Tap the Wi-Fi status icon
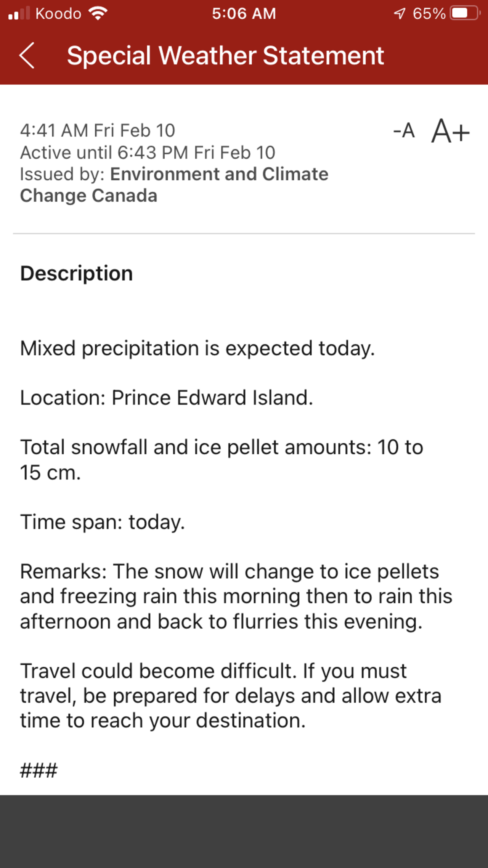 [x=98, y=14]
